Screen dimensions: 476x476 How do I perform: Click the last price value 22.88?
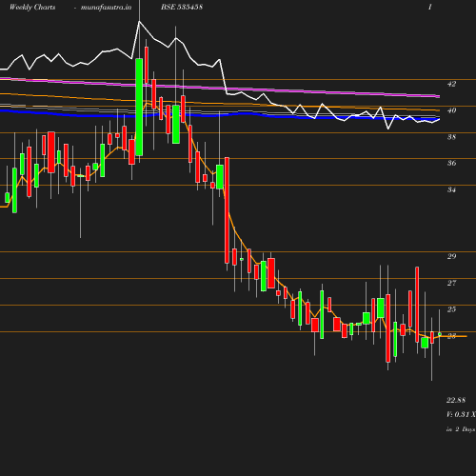456,400
